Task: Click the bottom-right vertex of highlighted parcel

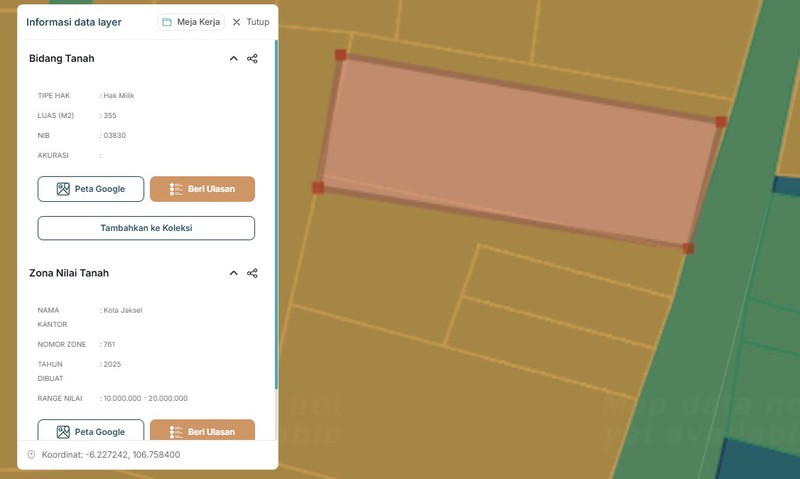Action: click(x=688, y=248)
